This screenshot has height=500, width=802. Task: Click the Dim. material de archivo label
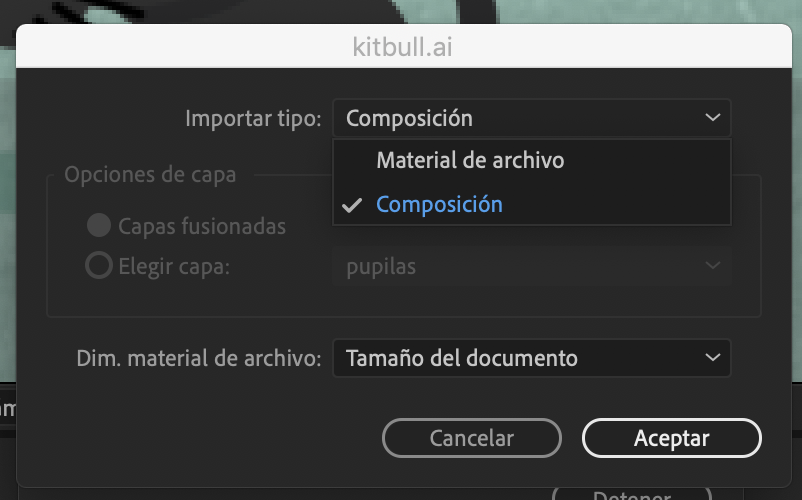click(x=199, y=358)
